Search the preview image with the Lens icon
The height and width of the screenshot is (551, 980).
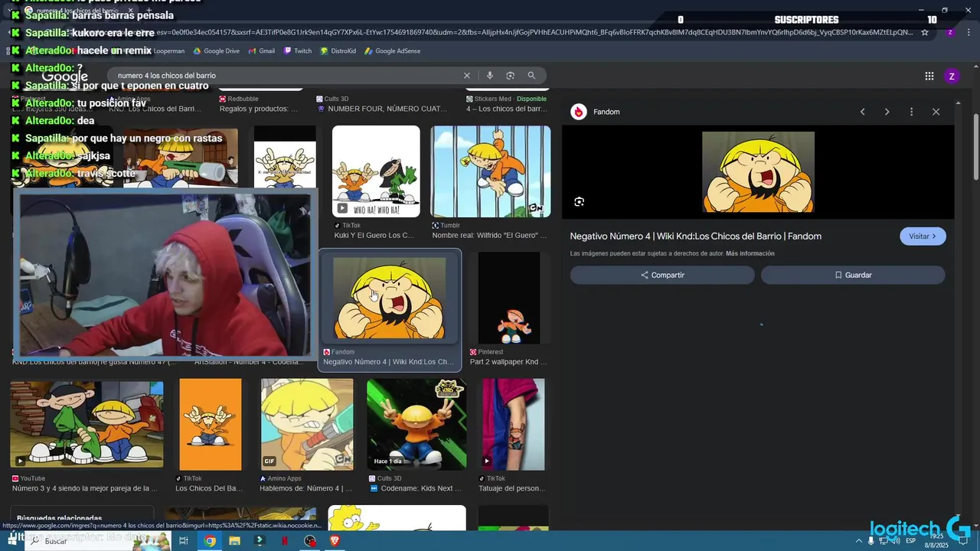(x=580, y=202)
